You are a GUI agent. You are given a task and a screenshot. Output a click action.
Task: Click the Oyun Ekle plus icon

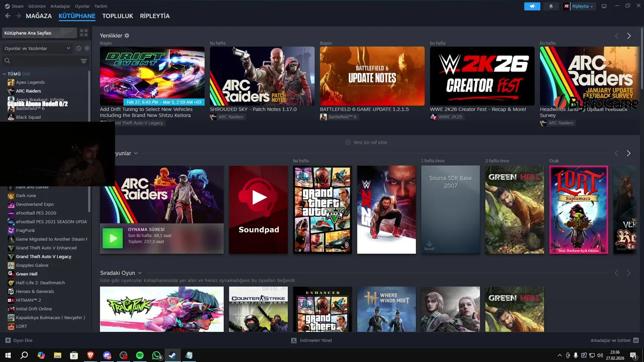[x=8, y=340]
